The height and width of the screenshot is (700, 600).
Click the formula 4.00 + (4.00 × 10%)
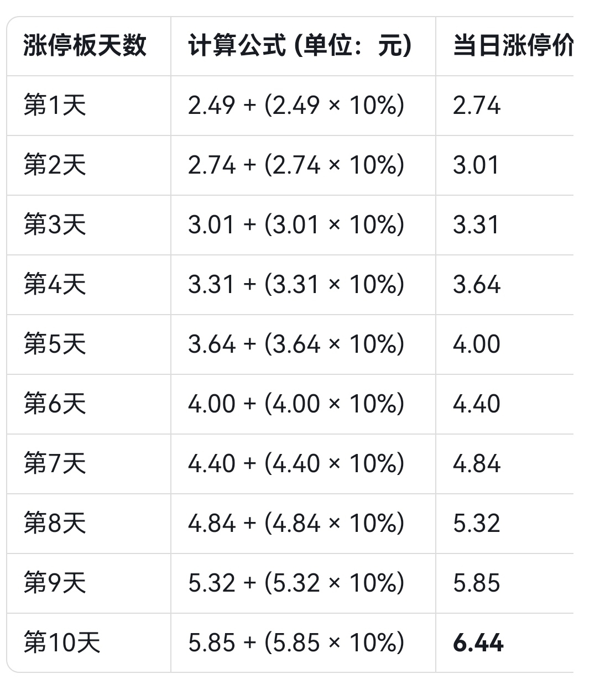click(296, 404)
